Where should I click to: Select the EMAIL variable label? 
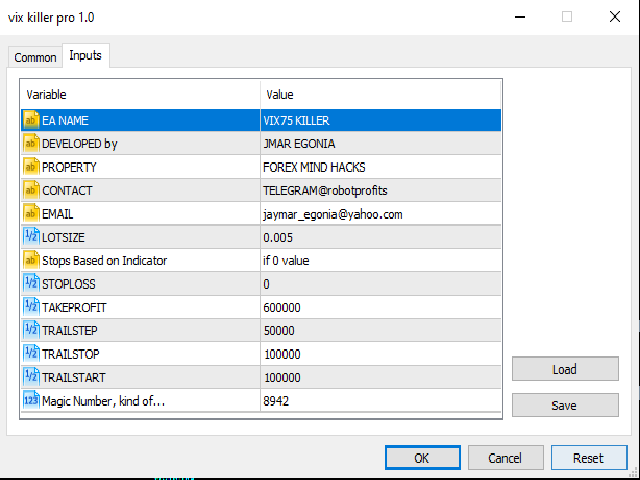(58, 214)
